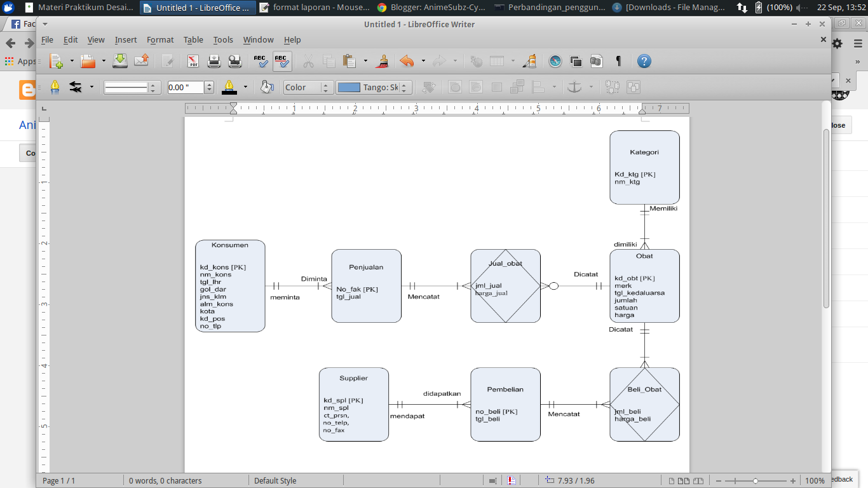This screenshot has height=488, width=868.
Task: Click the Save document icon
Action: point(119,61)
